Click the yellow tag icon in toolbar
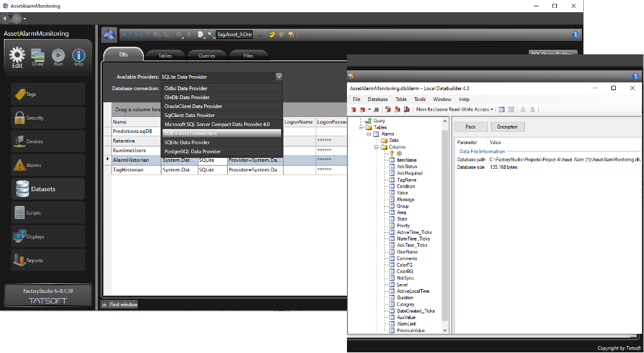The image size is (644, 353). 272,35
